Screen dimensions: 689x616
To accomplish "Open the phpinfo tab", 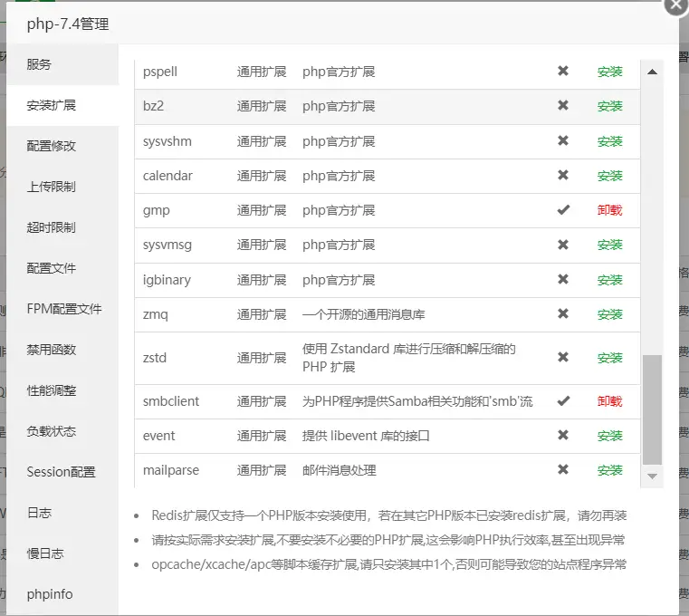I will tap(50, 594).
